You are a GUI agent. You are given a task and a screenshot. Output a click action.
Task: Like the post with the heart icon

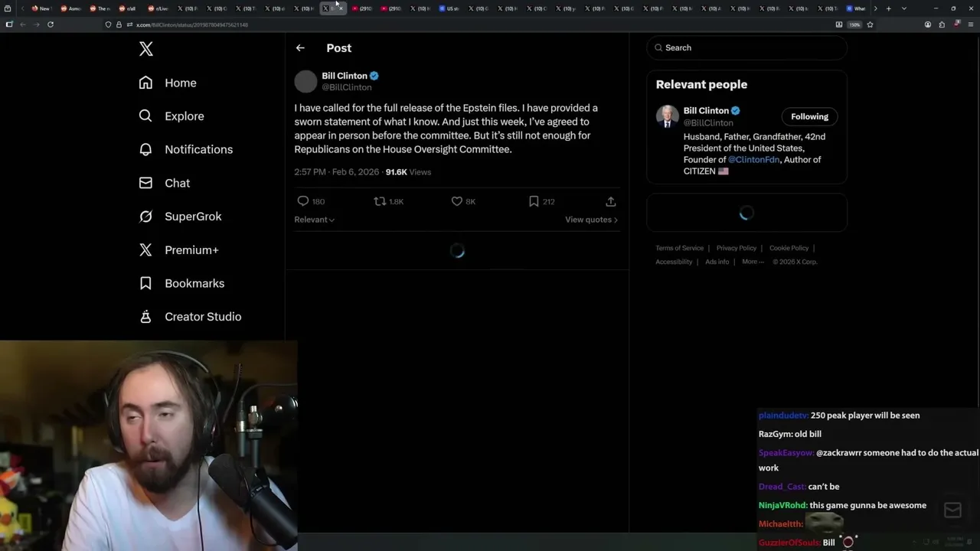(457, 201)
